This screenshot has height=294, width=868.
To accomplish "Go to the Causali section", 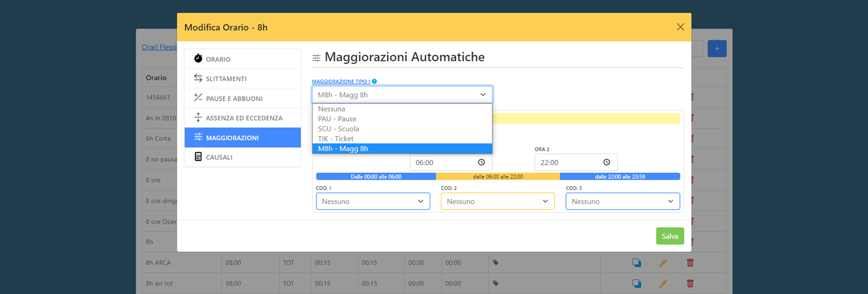I will coord(243,157).
